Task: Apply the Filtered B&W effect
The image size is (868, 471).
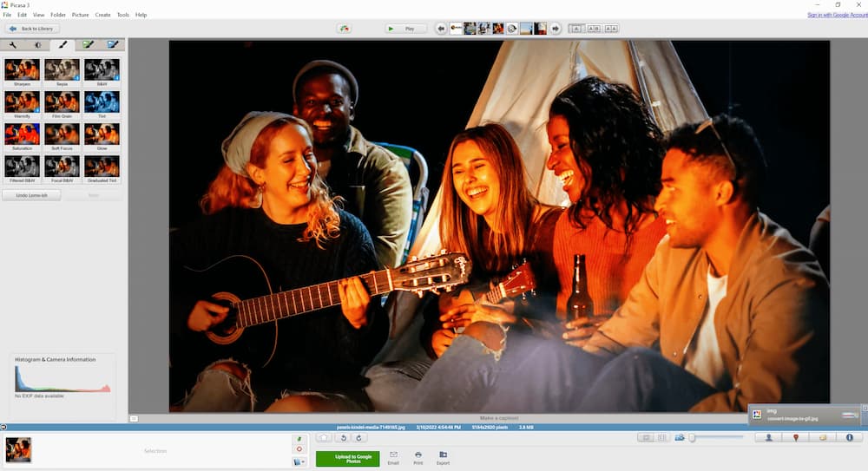Action: coord(23,169)
